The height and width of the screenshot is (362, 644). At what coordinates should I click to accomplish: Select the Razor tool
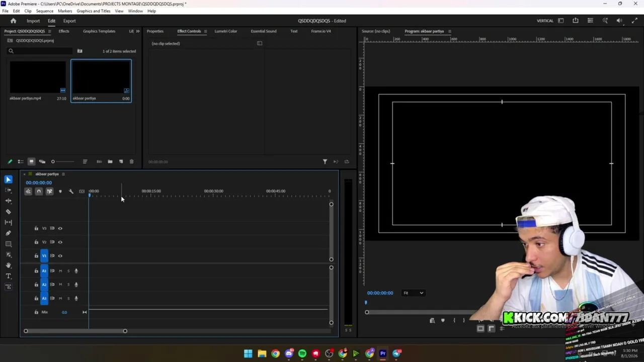pyautogui.click(x=8, y=212)
